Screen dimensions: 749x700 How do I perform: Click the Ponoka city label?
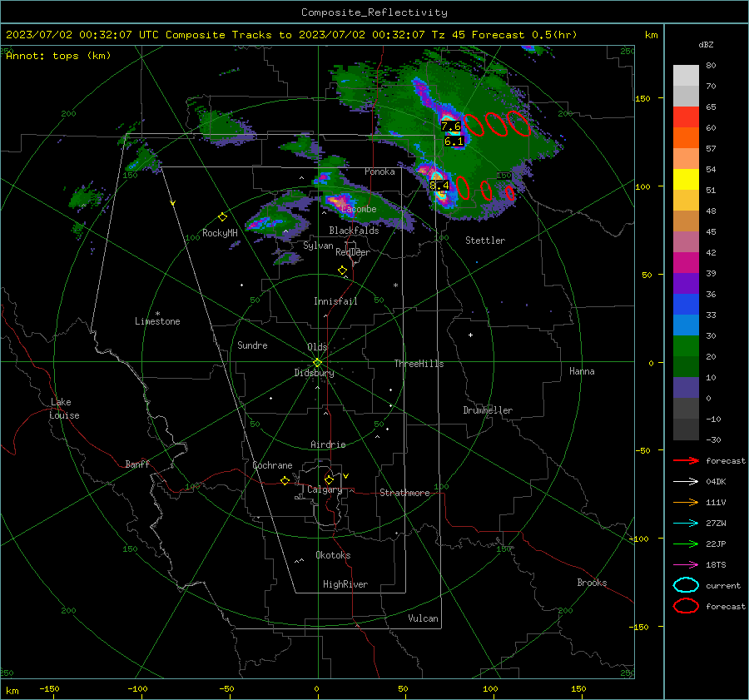tap(379, 171)
